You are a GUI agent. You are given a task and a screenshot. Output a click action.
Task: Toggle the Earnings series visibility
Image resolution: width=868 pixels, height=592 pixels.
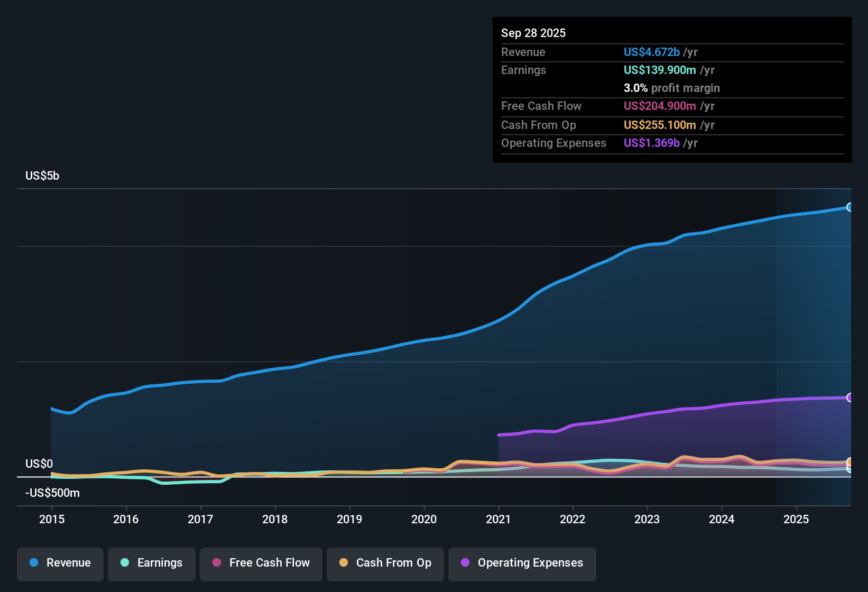151,563
